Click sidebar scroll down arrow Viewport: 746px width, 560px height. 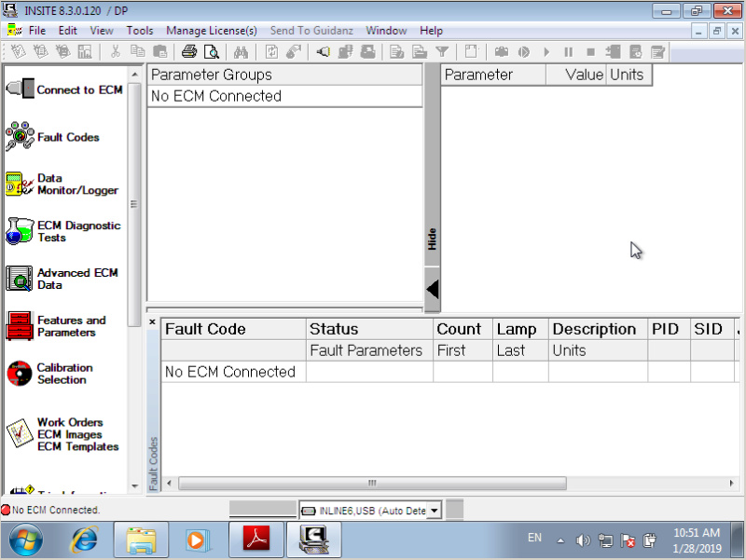(x=134, y=486)
